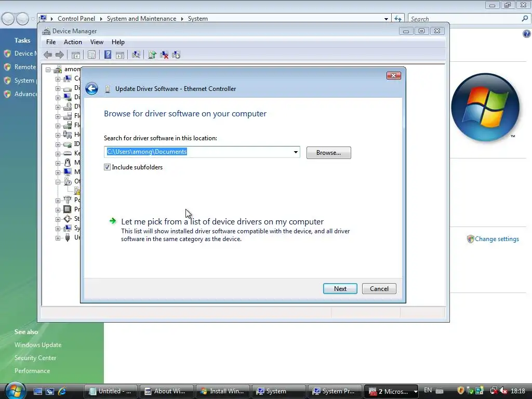
Task: Click the Remote settings task in System sidebar
Action: (25, 67)
